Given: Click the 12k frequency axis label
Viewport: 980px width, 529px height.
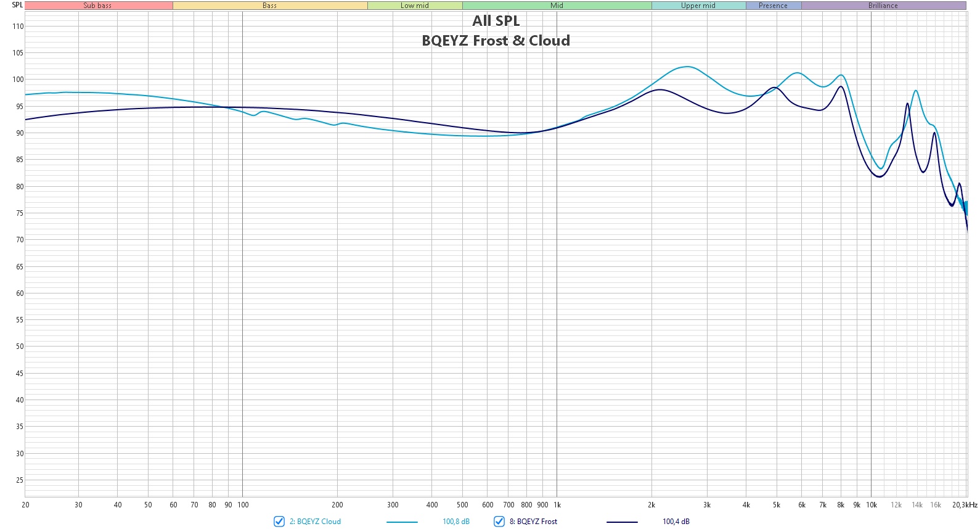Looking at the screenshot, I should [896, 505].
